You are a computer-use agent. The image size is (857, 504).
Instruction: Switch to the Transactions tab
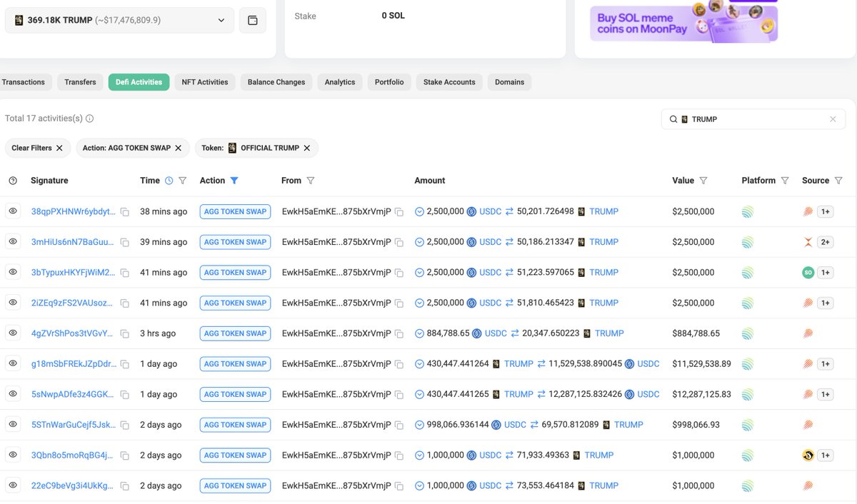tap(23, 82)
